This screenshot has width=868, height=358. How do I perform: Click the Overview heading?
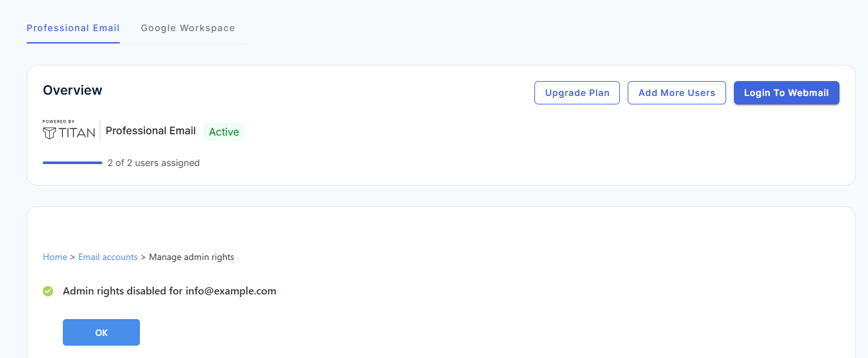73,90
